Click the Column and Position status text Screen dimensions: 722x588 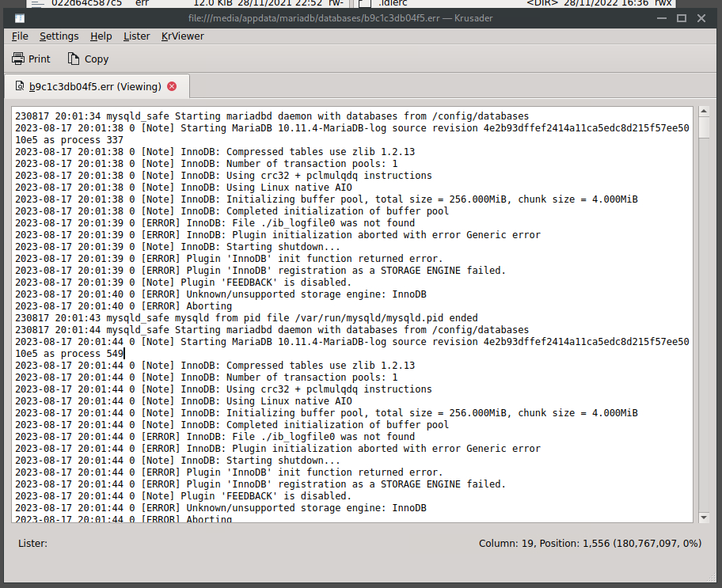[590, 544]
